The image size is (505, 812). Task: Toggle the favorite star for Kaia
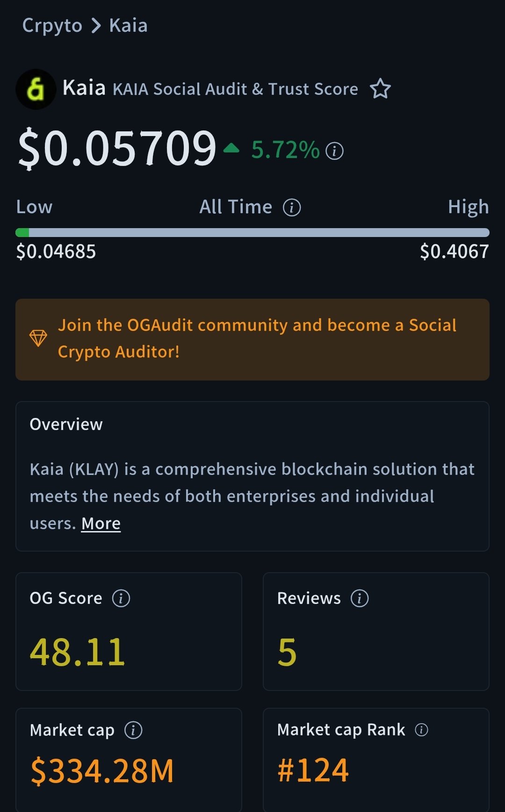coord(380,89)
